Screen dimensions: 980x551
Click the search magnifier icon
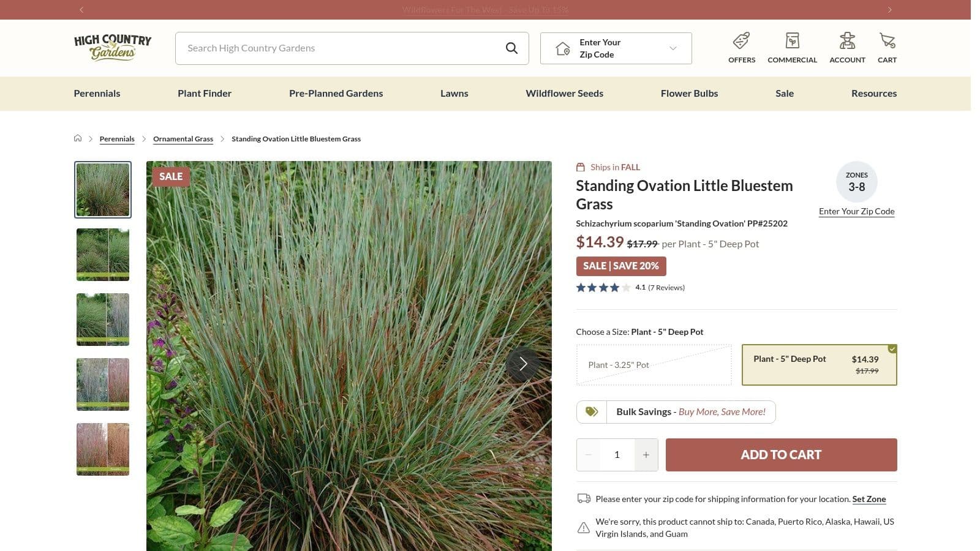pos(511,48)
